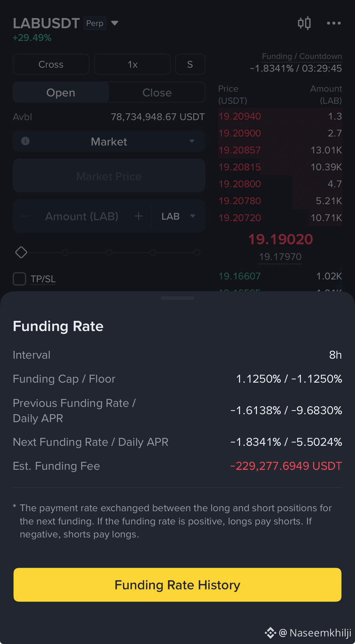Enable the TP/SL checkbox
This screenshot has width=355, height=644.
(19, 279)
